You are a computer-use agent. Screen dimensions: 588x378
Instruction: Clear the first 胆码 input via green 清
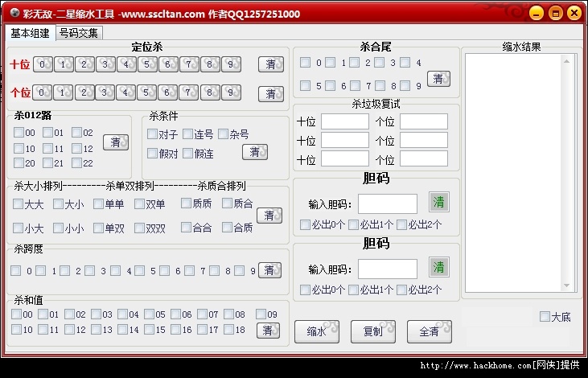point(438,202)
